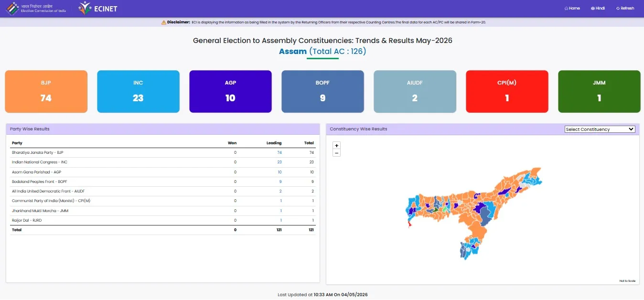The width and height of the screenshot is (644, 300).
Task: Zoom out the map with minus button
Action: 336,153
